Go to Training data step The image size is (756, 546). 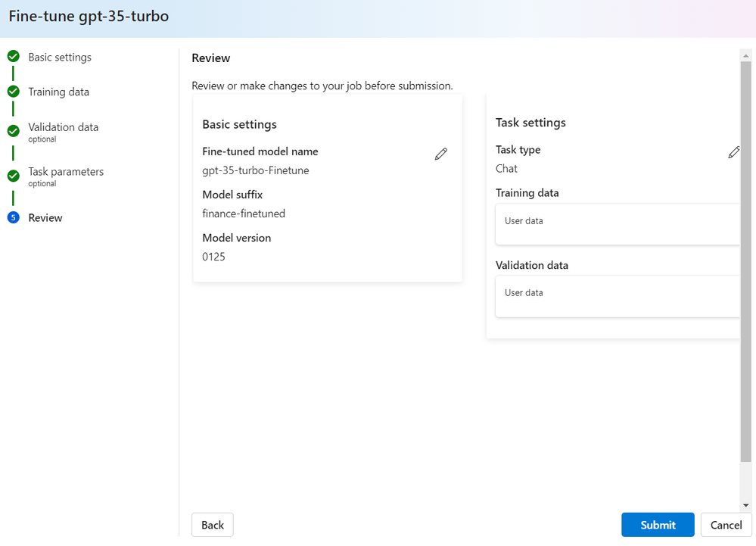pos(58,92)
